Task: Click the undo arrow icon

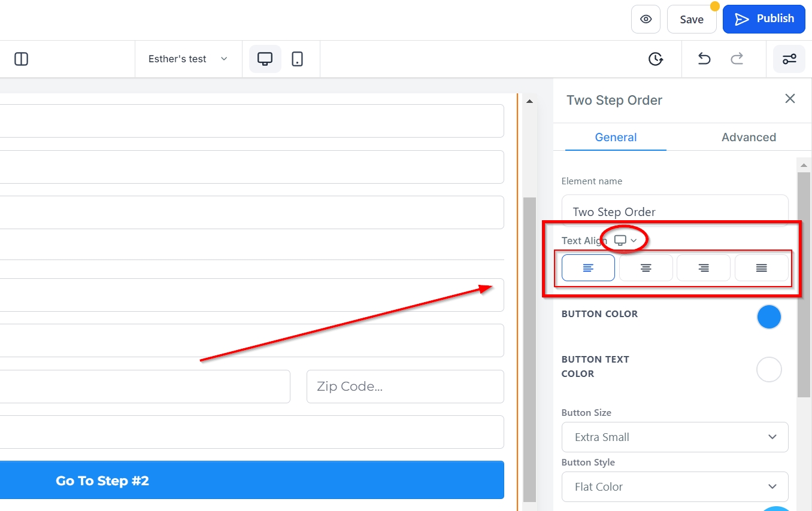Action: [704, 59]
